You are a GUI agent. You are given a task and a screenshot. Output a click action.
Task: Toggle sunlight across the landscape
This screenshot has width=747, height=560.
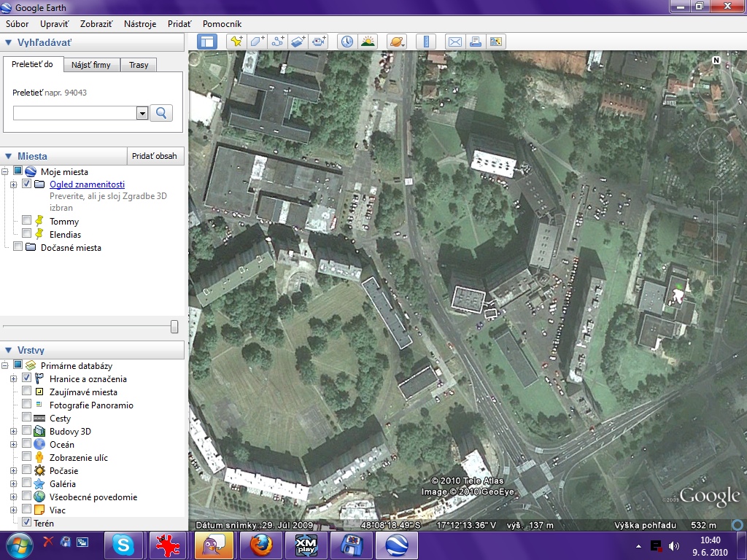(367, 42)
